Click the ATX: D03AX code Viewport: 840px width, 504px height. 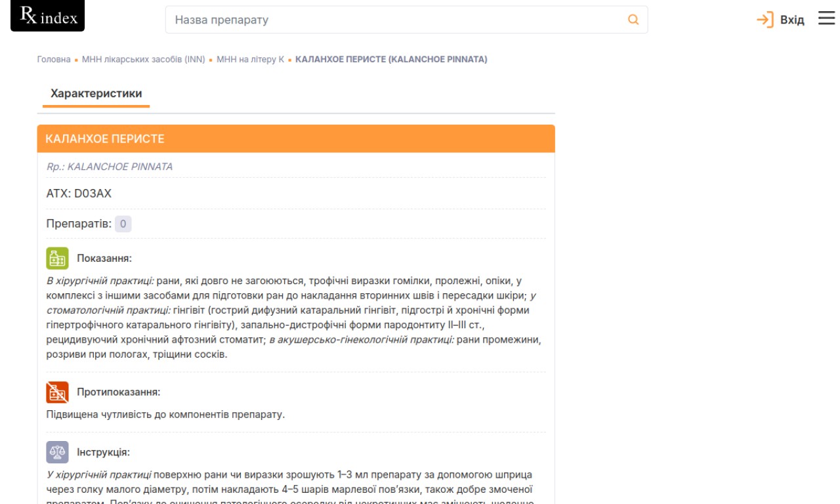point(79,194)
